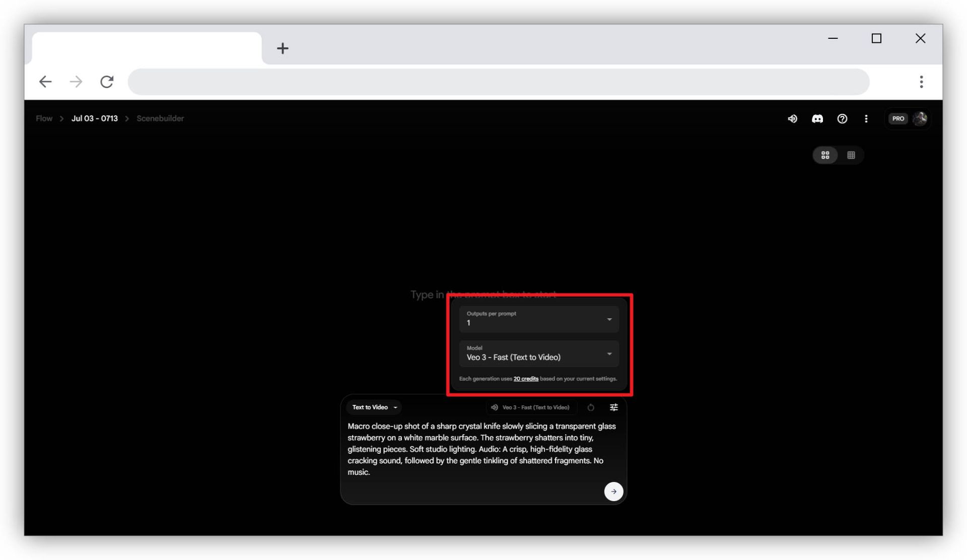Switch to small grid view toggle
Viewport: 967px width, 560px height.
tap(851, 155)
